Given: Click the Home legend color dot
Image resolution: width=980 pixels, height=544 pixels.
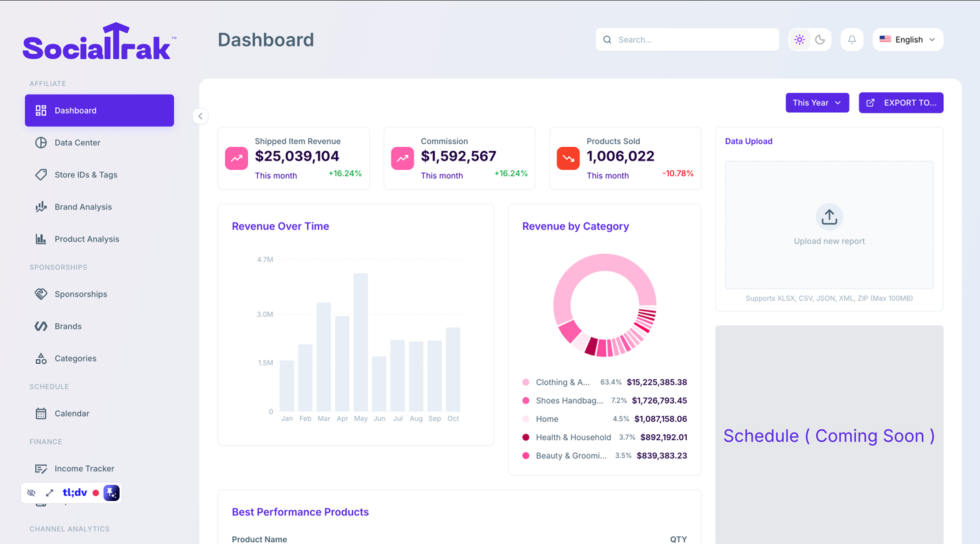Looking at the screenshot, I should pyautogui.click(x=526, y=419).
